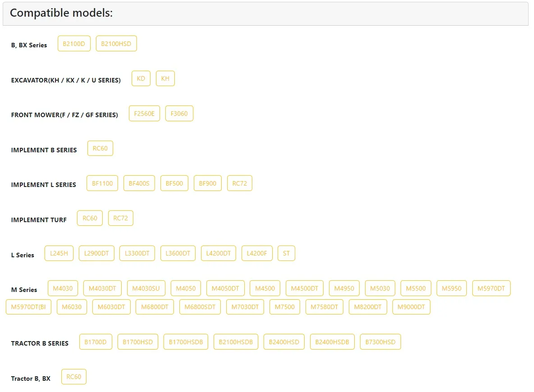Choose the F3060 front mower tag
Screen dimensions: 534x392
coord(179,114)
